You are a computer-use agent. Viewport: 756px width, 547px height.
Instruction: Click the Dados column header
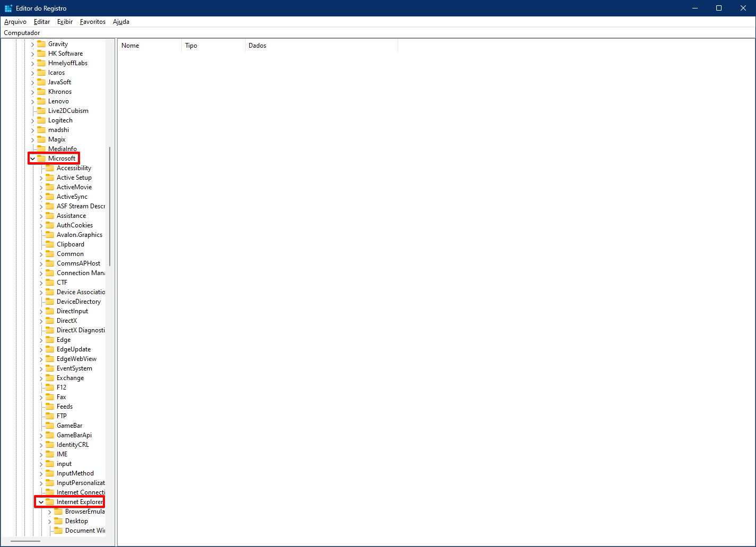(321, 46)
